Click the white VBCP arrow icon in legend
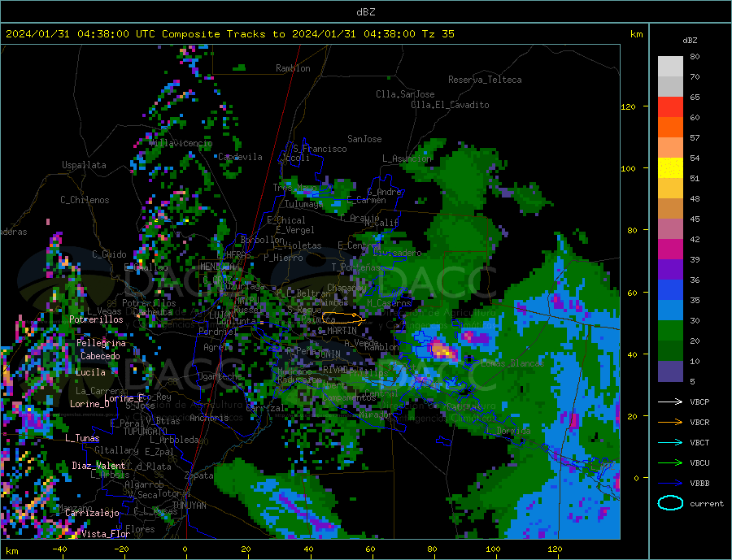 click(x=670, y=402)
